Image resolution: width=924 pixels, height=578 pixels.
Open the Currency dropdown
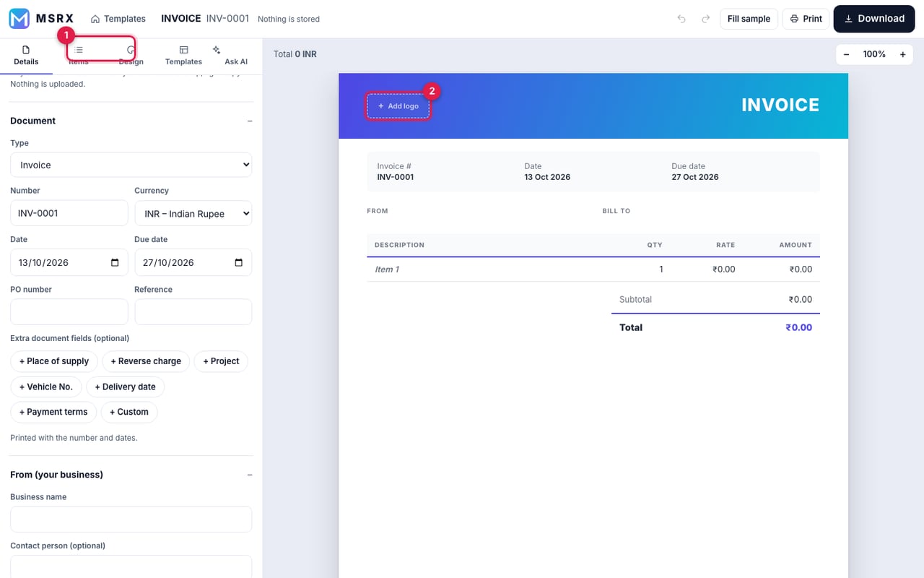pyautogui.click(x=193, y=213)
